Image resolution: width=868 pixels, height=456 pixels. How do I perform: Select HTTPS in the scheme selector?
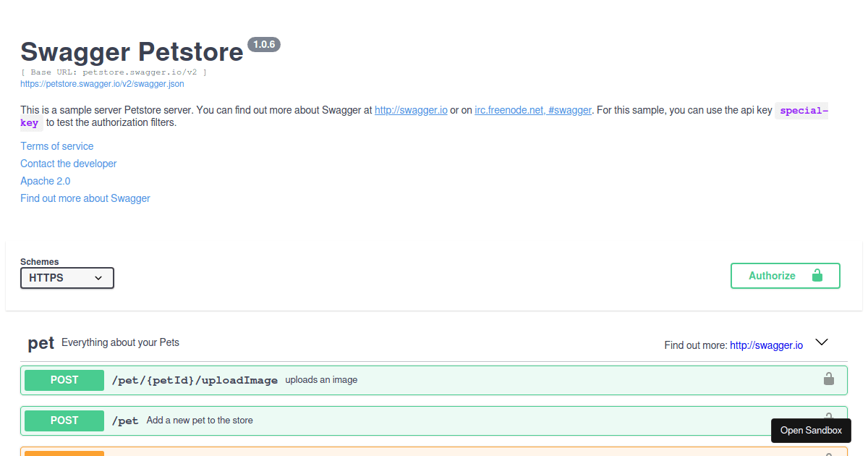click(x=67, y=278)
